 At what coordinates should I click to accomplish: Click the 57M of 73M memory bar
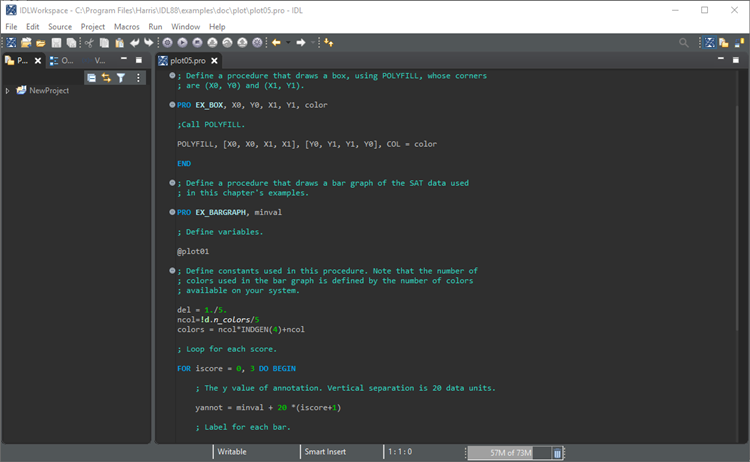(510, 452)
